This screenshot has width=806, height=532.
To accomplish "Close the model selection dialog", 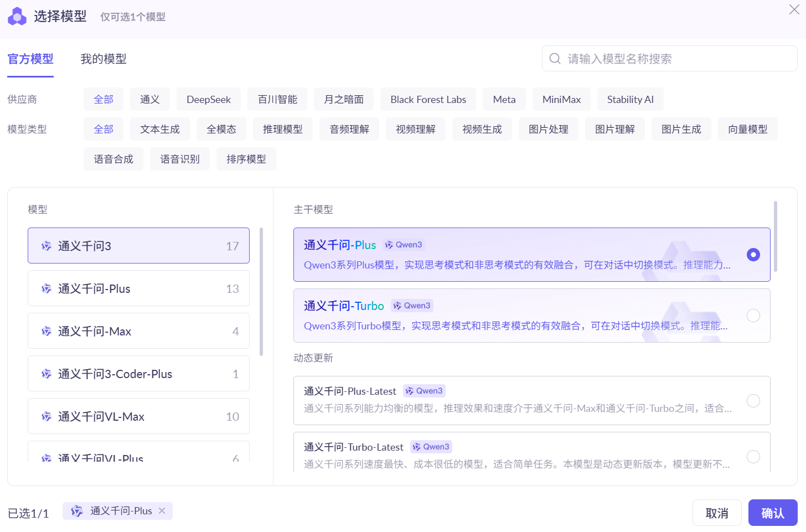I will click(794, 9).
